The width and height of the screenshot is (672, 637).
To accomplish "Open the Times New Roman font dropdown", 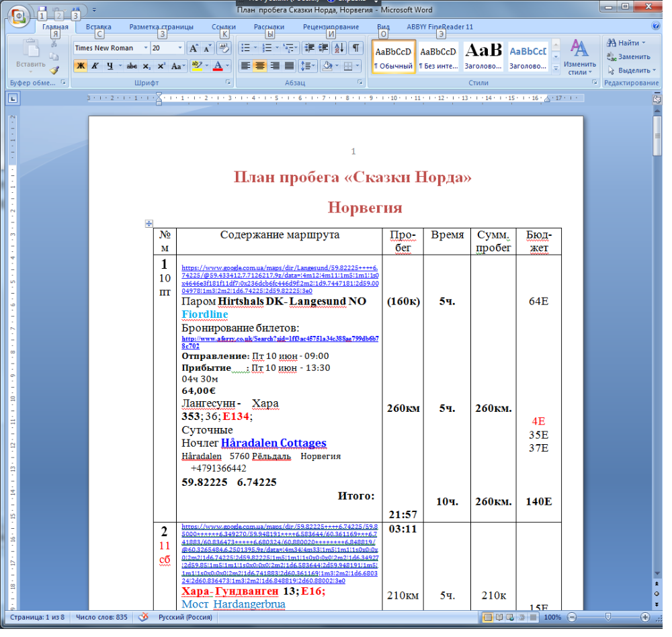I will [x=145, y=48].
